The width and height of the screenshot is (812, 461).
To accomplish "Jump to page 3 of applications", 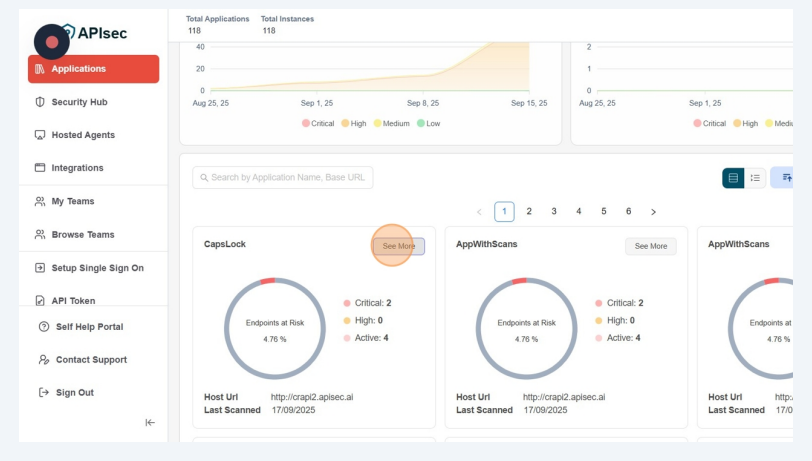I will click(554, 212).
